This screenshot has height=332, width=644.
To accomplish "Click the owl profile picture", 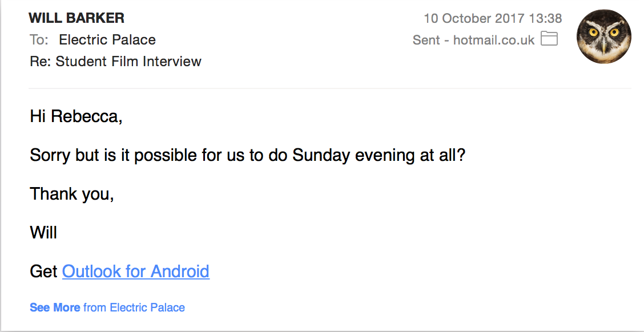I will click(x=604, y=37).
